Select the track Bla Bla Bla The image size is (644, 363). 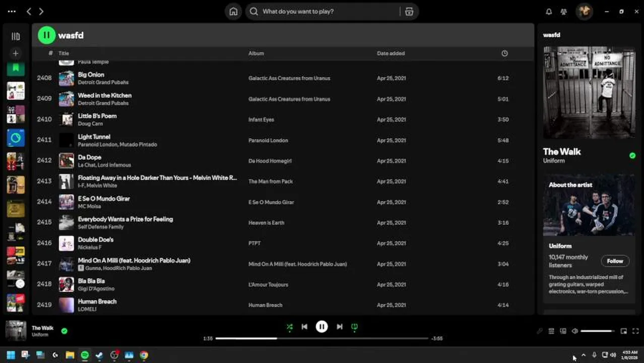pyautogui.click(x=91, y=281)
